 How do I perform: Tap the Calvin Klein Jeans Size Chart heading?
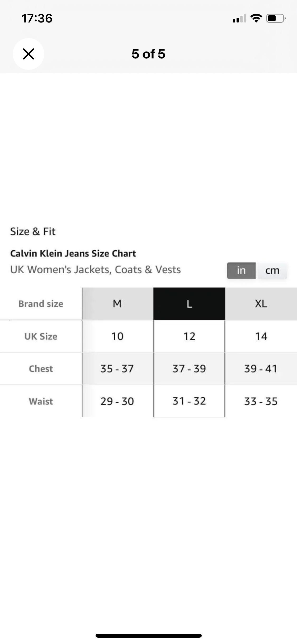tap(73, 253)
